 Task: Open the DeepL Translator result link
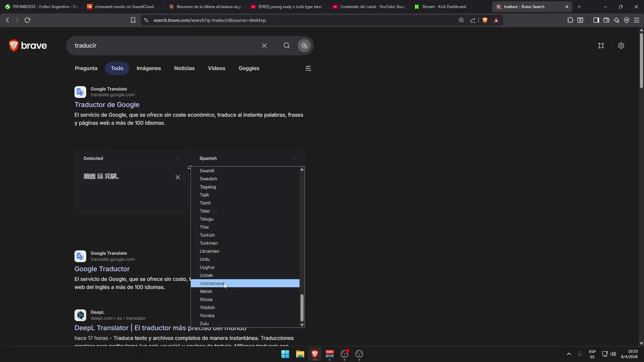[160, 328]
